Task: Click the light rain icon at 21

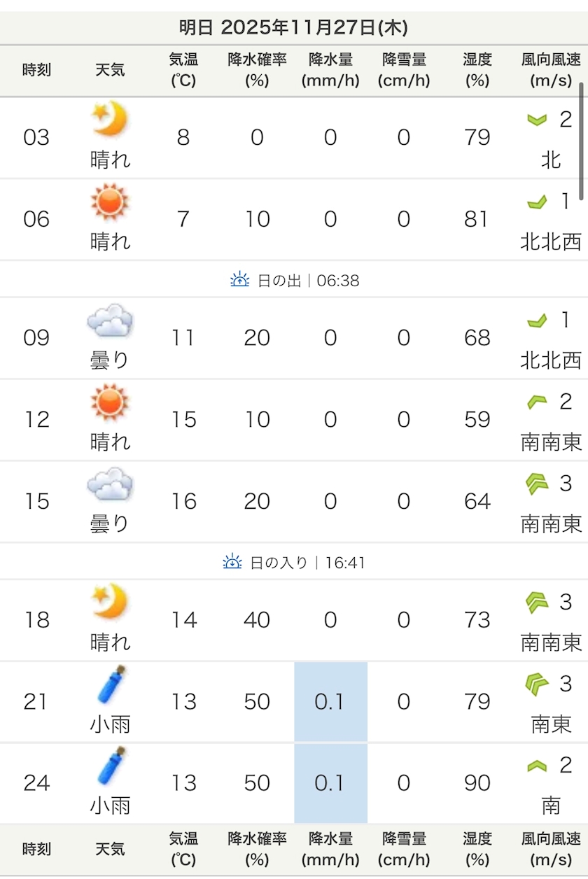Action: [110, 684]
